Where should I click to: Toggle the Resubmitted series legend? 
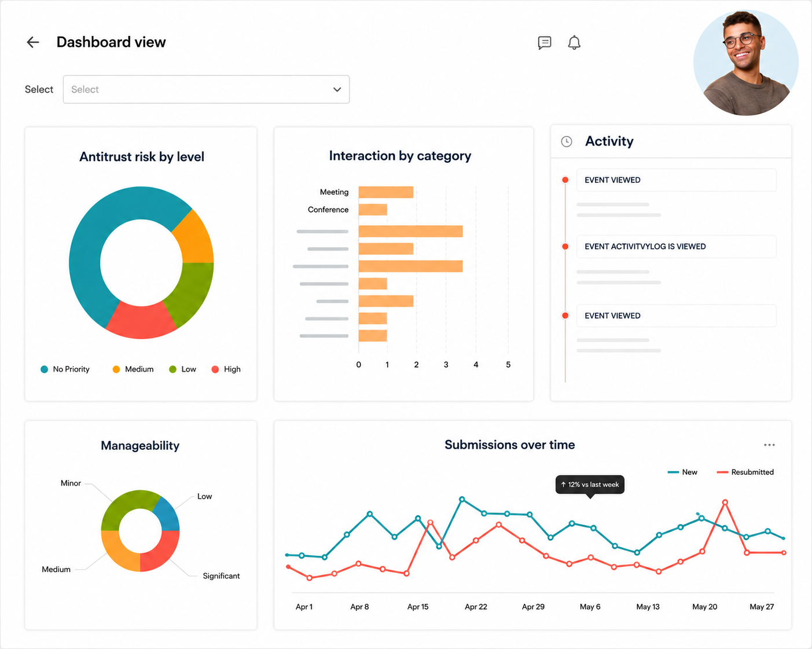pyautogui.click(x=745, y=472)
